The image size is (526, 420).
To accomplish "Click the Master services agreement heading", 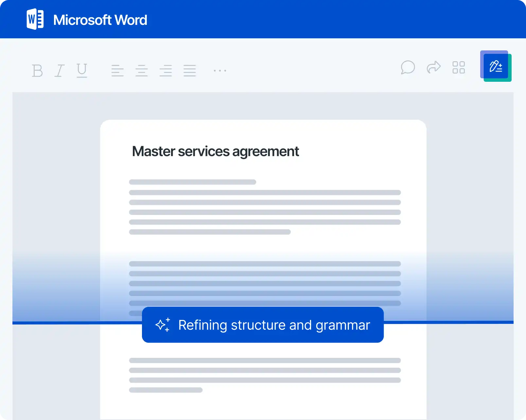I will (x=215, y=151).
